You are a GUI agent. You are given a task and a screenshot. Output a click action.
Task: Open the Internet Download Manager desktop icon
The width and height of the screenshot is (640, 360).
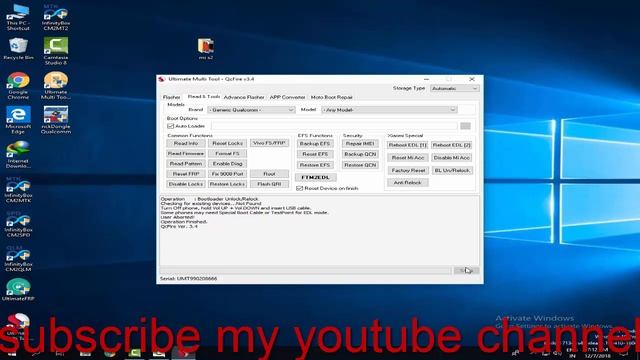click(x=18, y=155)
